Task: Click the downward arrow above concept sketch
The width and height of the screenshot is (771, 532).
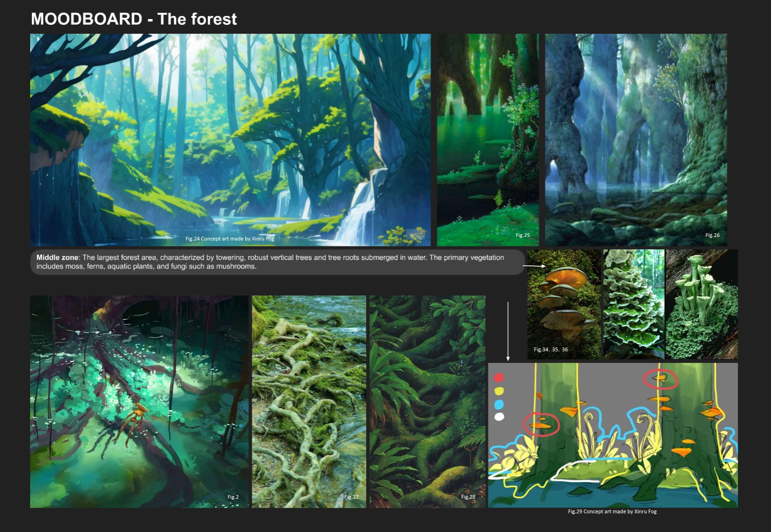Action: (508, 331)
